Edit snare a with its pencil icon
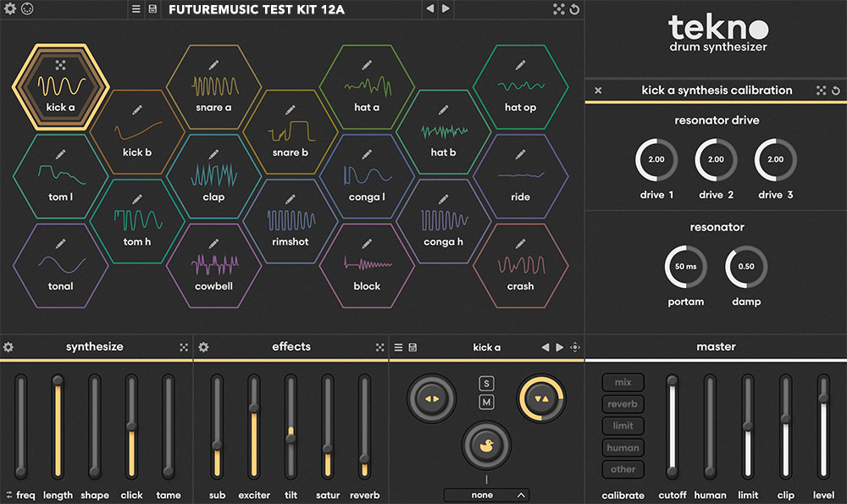Screen dimensions: 847x504 pos(214,65)
